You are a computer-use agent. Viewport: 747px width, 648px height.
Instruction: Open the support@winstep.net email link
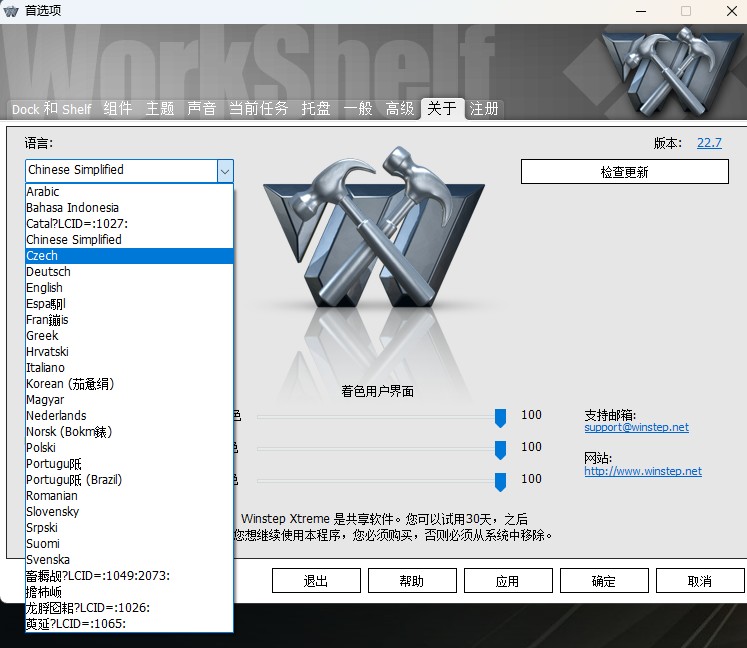(x=636, y=428)
